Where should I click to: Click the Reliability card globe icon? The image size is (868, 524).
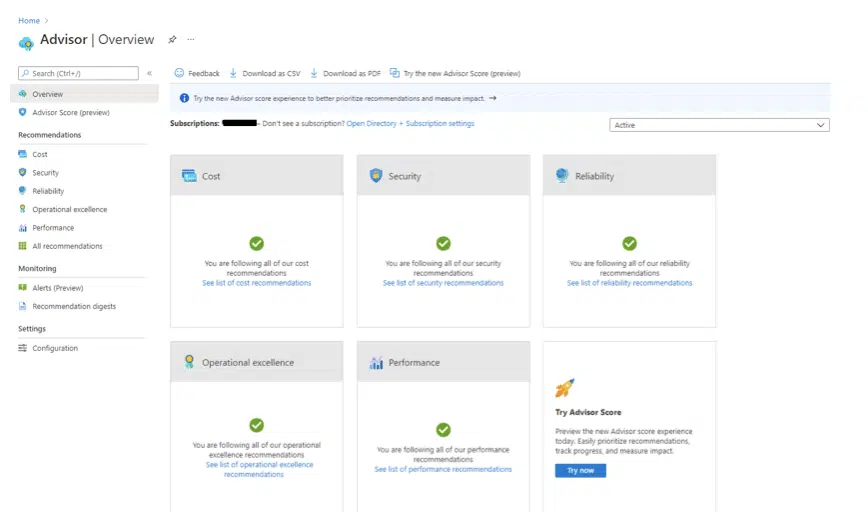pyautogui.click(x=562, y=175)
